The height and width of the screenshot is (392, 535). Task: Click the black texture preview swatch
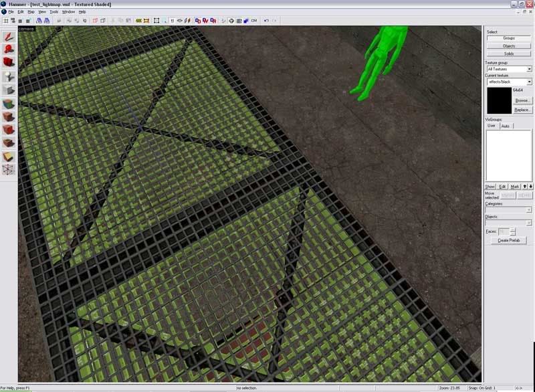[x=499, y=100]
